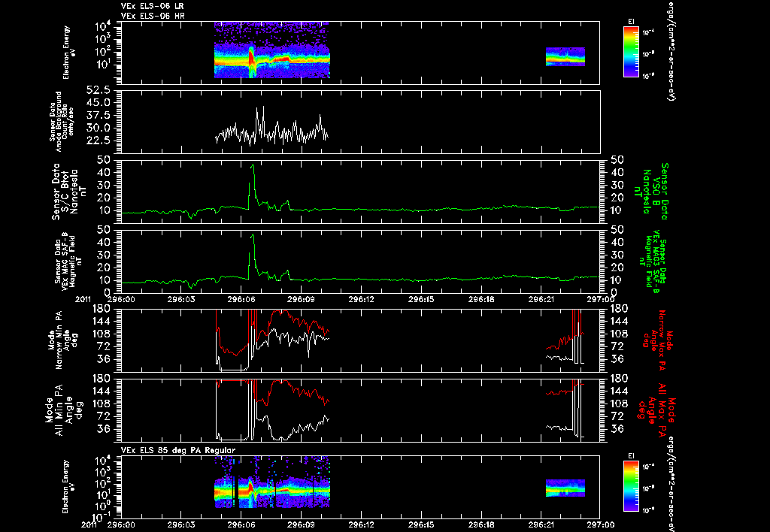Click the '144' left tick on the Narrow PA panel
This screenshot has width=770, height=532.
point(102,321)
